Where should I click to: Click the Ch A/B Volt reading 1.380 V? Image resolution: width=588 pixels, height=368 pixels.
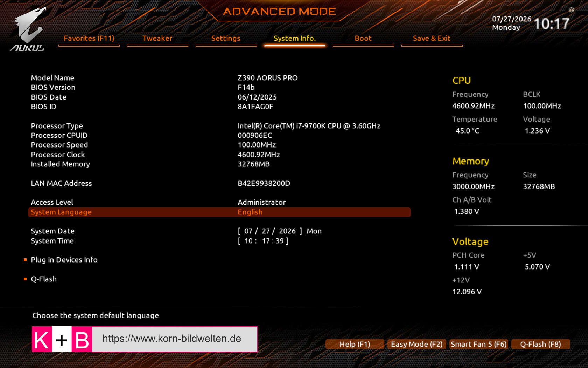[467, 211]
